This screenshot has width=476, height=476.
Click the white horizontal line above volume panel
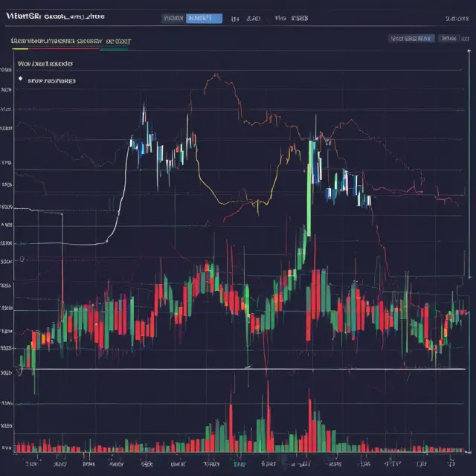tap(239, 369)
